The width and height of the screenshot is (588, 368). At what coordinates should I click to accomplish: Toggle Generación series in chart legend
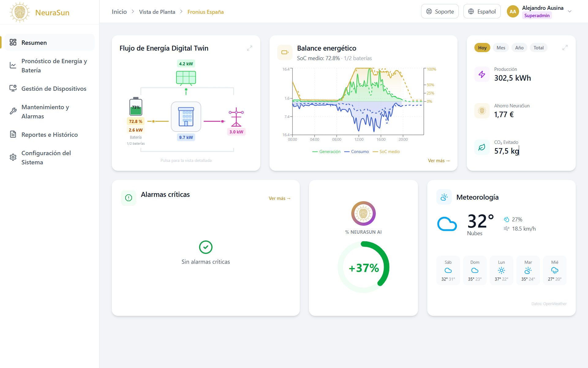[x=326, y=151]
